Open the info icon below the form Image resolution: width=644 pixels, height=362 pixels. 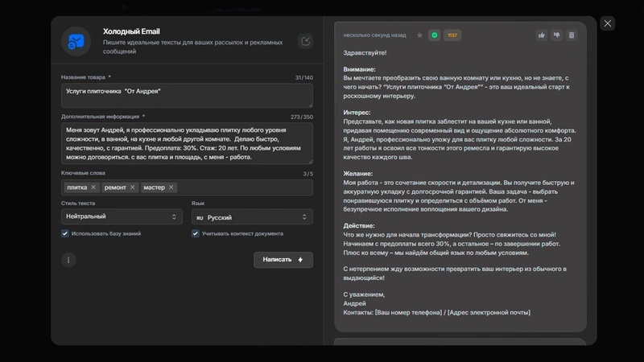tap(69, 260)
